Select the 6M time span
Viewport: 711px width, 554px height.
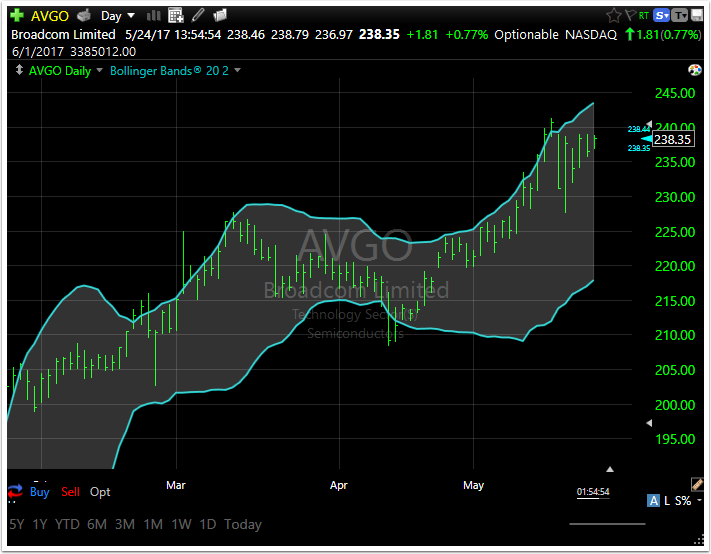[x=97, y=525]
